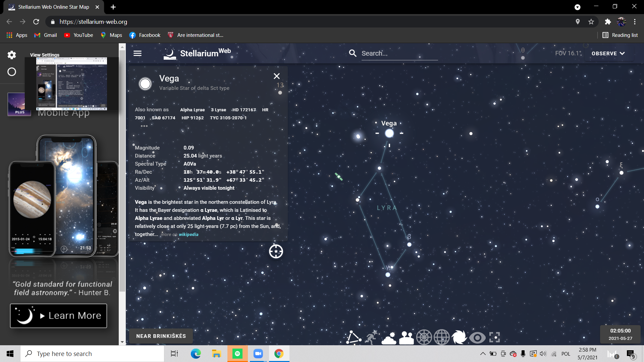Enable night mode eye icon

tap(477, 338)
